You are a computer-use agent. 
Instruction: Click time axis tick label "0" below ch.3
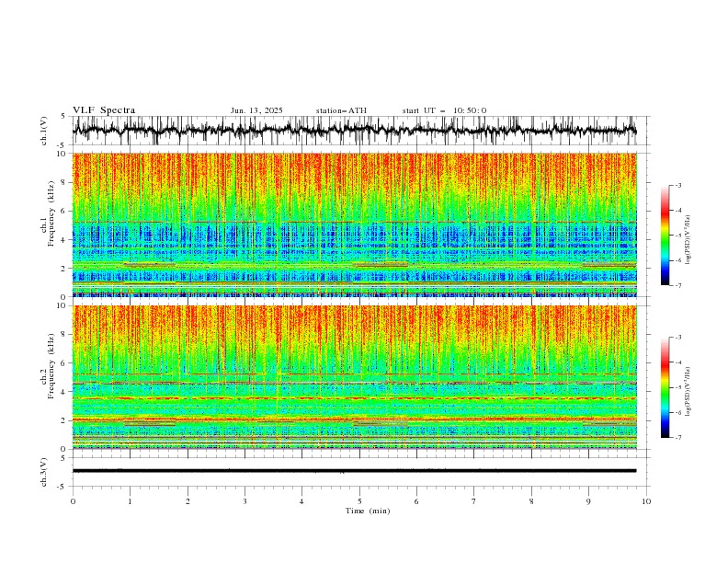(73, 501)
